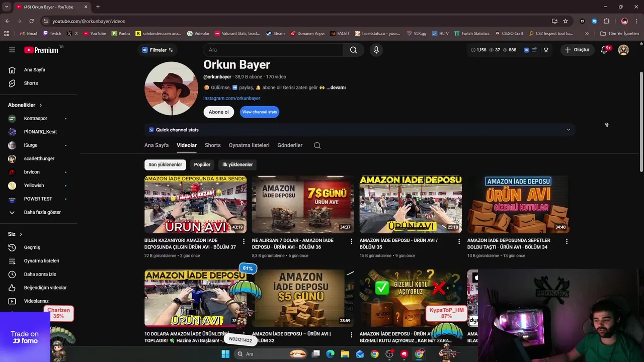Go back with the browser back arrow
Viewport: 644px width, 362px height.
(7, 21)
